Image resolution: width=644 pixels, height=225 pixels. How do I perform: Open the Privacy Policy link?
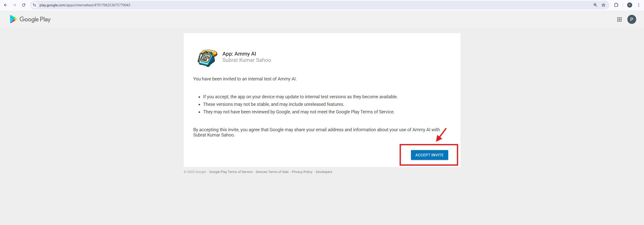[302, 172]
